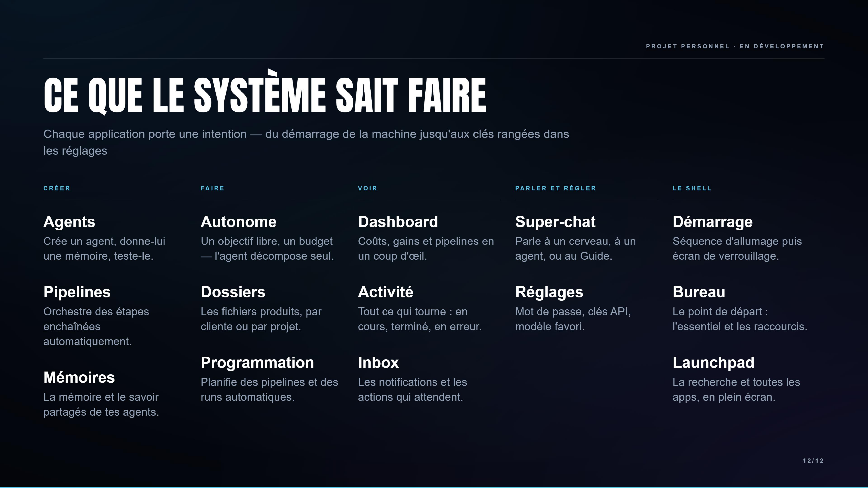The image size is (868, 488).
Task: Click the text 'La mémoire et le savoir partagés'
Action: (101, 404)
